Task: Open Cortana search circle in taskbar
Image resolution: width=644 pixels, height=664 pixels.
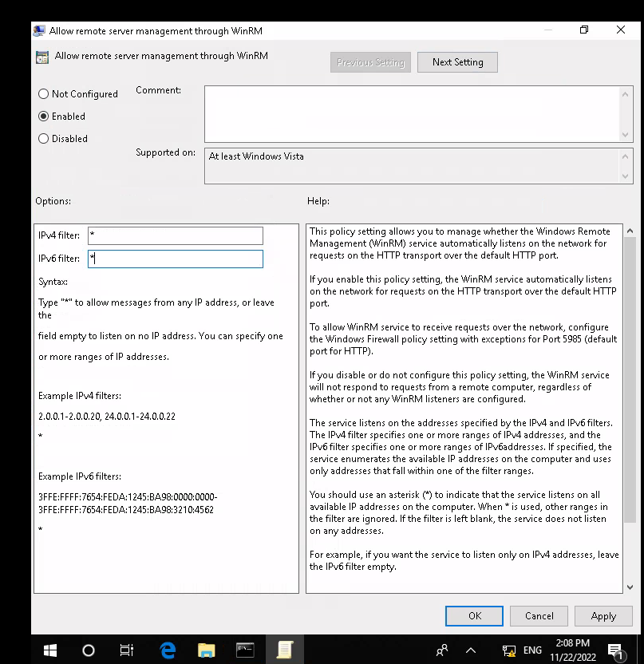Action: pyautogui.click(x=88, y=650)
